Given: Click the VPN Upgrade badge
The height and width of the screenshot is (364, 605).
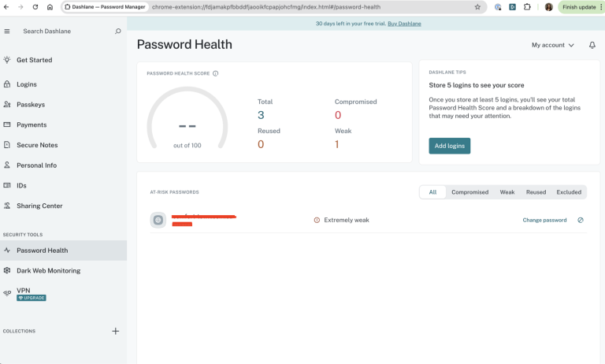Looking at the screenshot, I should [x=32, y=298].
